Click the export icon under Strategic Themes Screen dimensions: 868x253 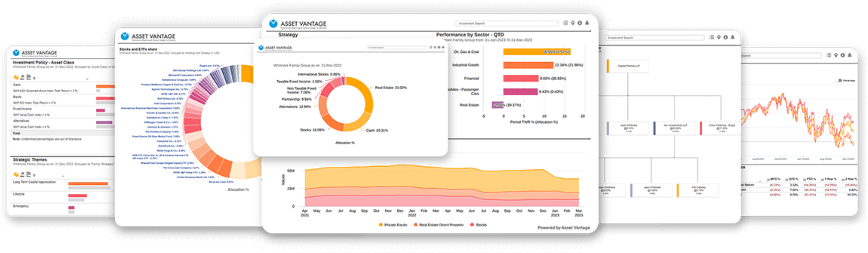pos(22,174)
